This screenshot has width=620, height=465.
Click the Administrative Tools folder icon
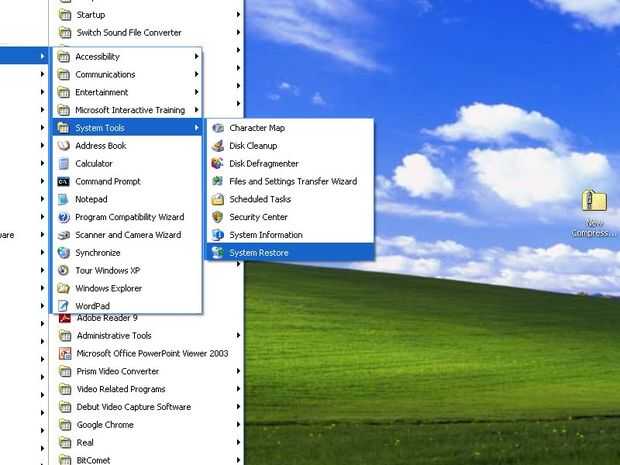click(65, 336)
